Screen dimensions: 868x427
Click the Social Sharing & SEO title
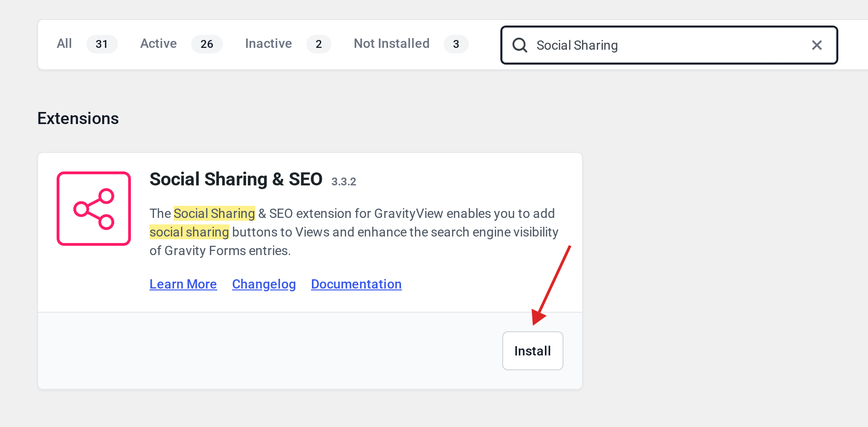[x=236, y=179]
